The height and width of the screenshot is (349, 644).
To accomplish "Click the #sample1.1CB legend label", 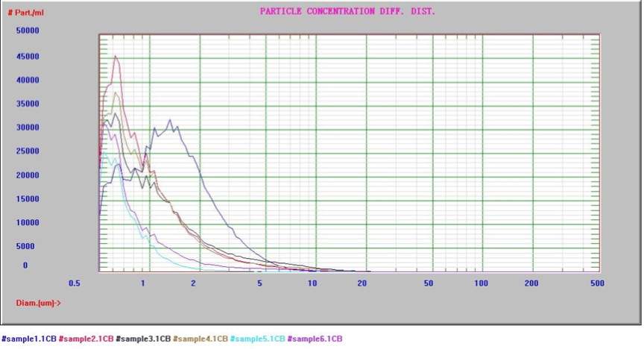I will click(29, 339).
